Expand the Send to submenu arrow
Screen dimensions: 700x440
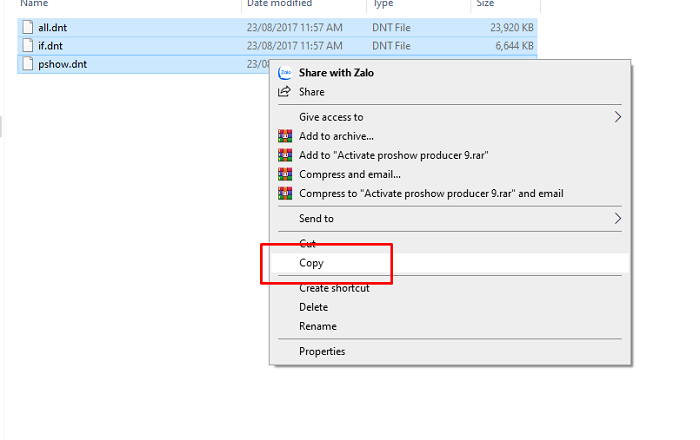tap(617, 219)
